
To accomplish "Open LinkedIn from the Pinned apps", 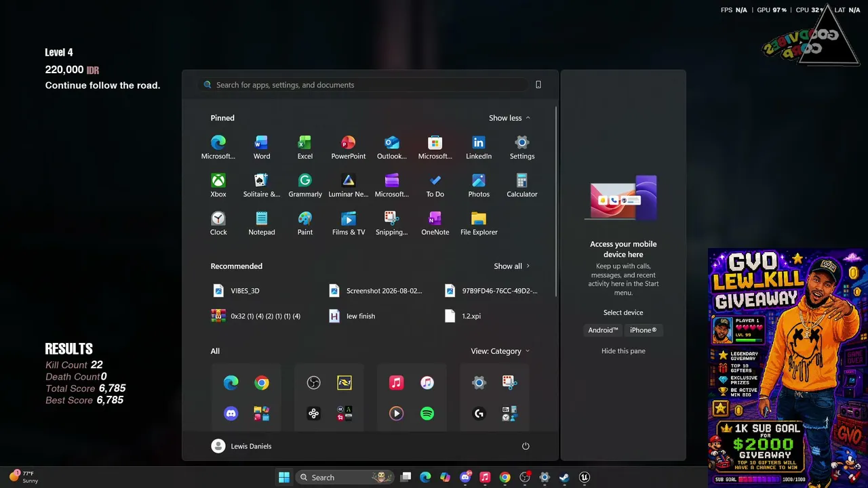I will (479, 147).
